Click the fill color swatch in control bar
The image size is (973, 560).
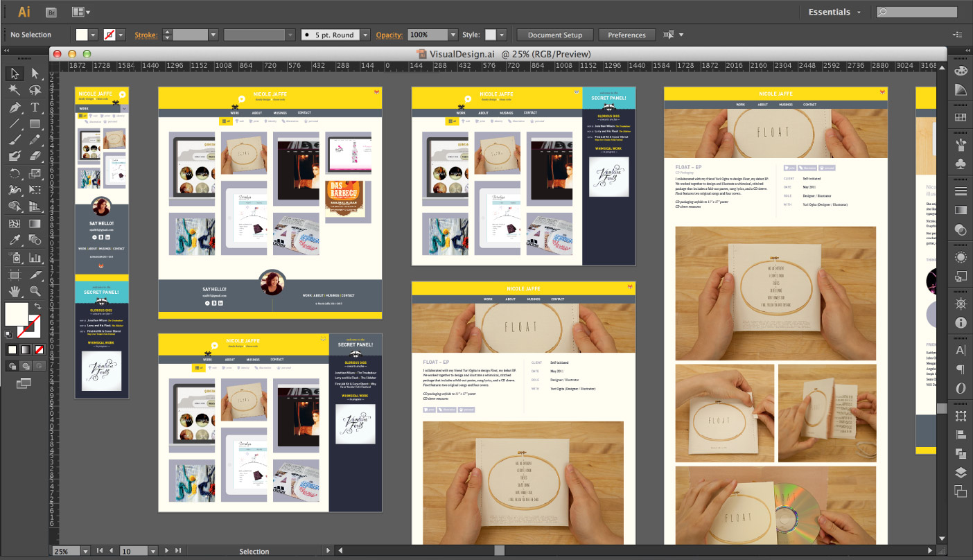(x=82, y=35)
